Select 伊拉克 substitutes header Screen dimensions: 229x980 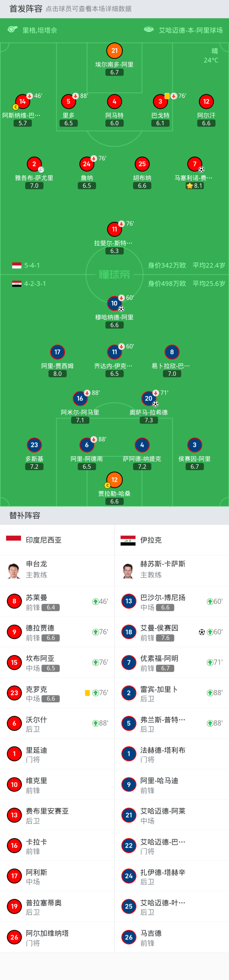[171, 540]
